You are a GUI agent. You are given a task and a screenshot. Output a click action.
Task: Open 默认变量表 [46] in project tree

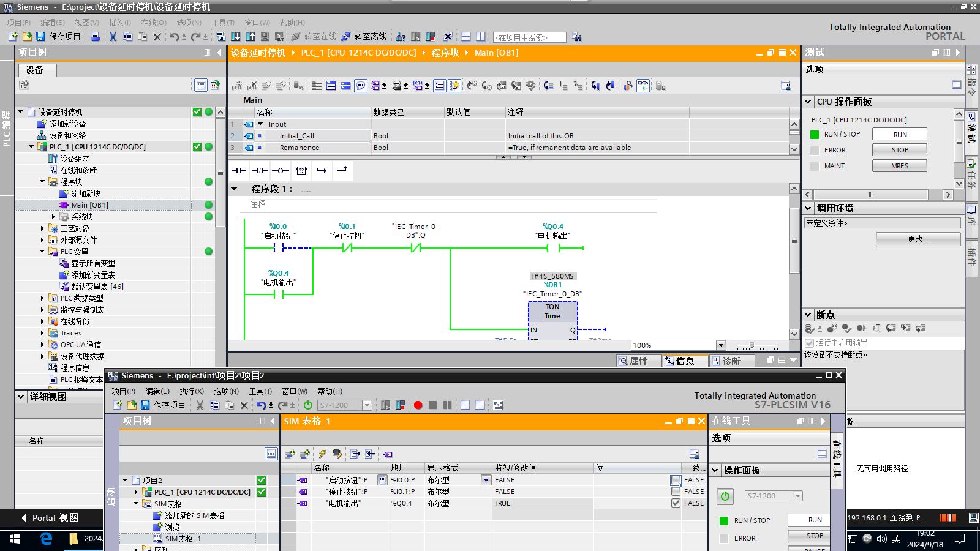(x=97, y=287)
